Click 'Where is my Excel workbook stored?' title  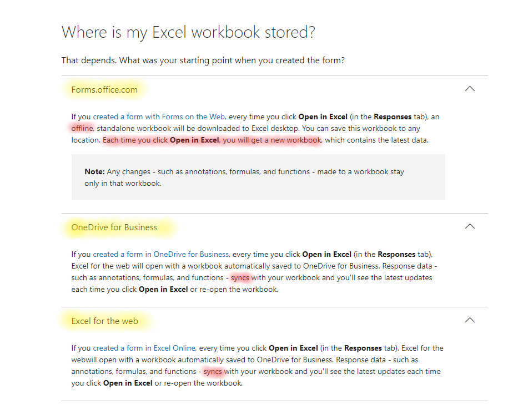[x=188, y=32]
